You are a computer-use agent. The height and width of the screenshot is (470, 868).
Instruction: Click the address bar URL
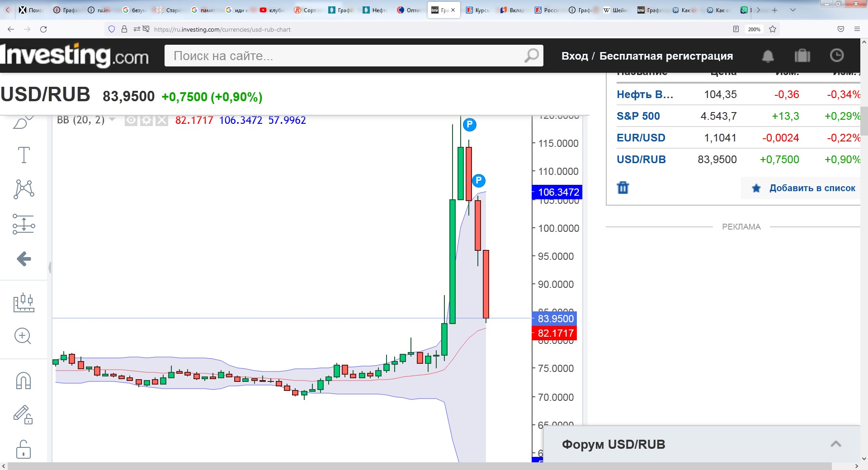point(222,29)
